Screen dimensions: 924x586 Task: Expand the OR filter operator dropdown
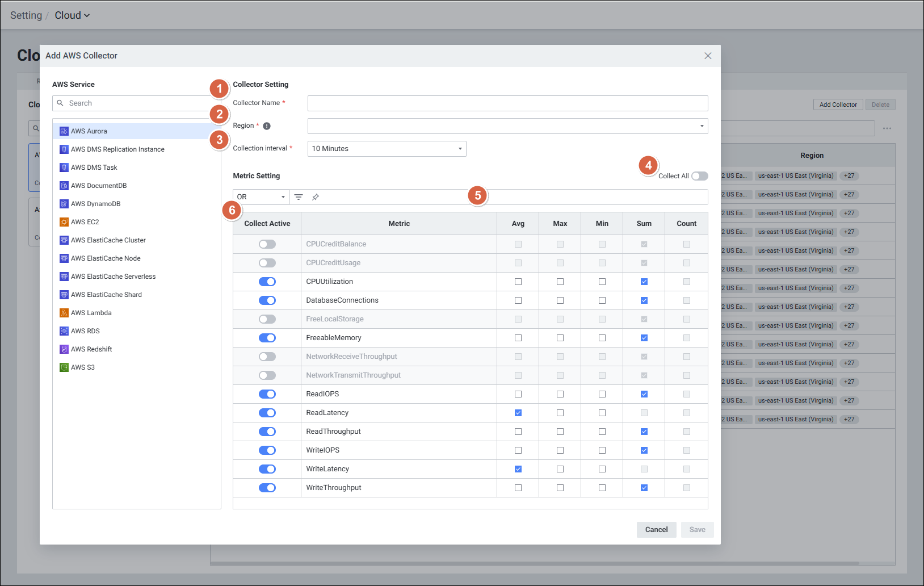pyautogui.click(x=261, y=197)
